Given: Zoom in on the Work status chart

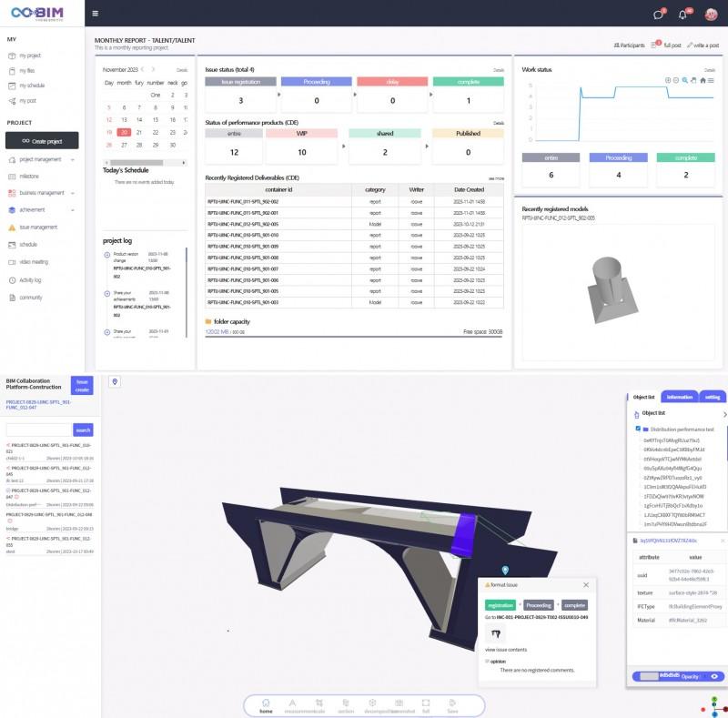Looking at the screenshot, I should click(668, 80).
